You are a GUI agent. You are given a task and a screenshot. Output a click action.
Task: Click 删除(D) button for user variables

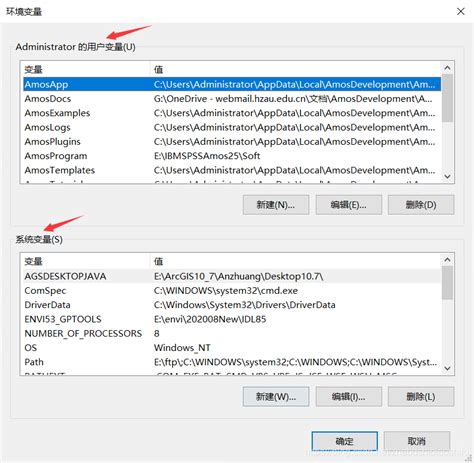click(421, 205)
